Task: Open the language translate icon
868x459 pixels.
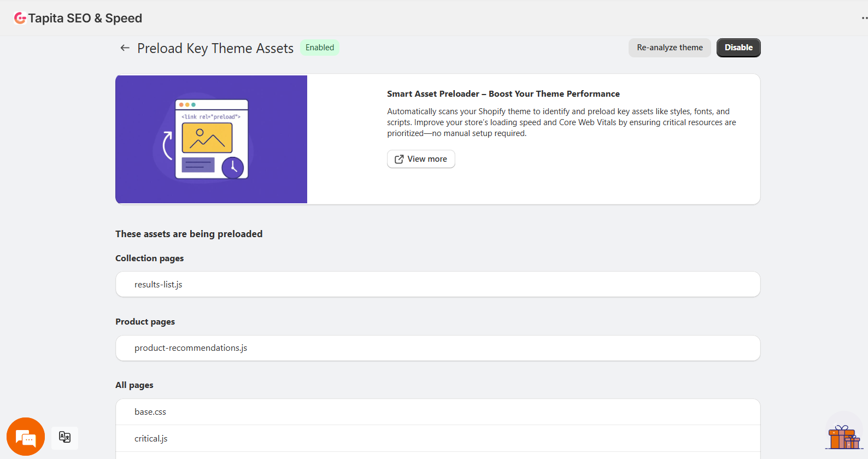Action: pyautogui.click(x=65, y=437)
